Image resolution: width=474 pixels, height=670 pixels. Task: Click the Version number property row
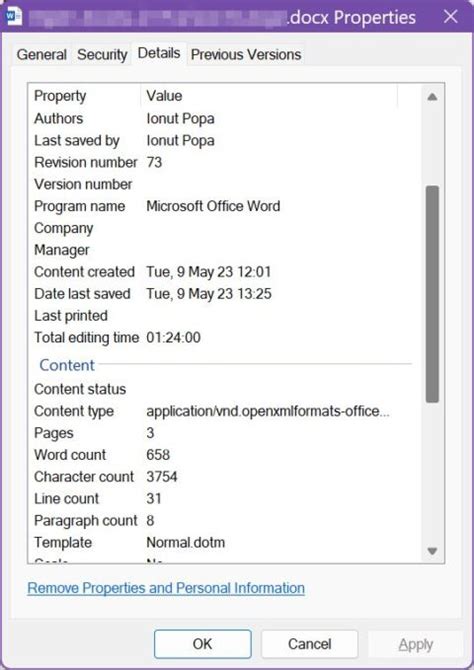pyautogui.click(x=224, y=185)
